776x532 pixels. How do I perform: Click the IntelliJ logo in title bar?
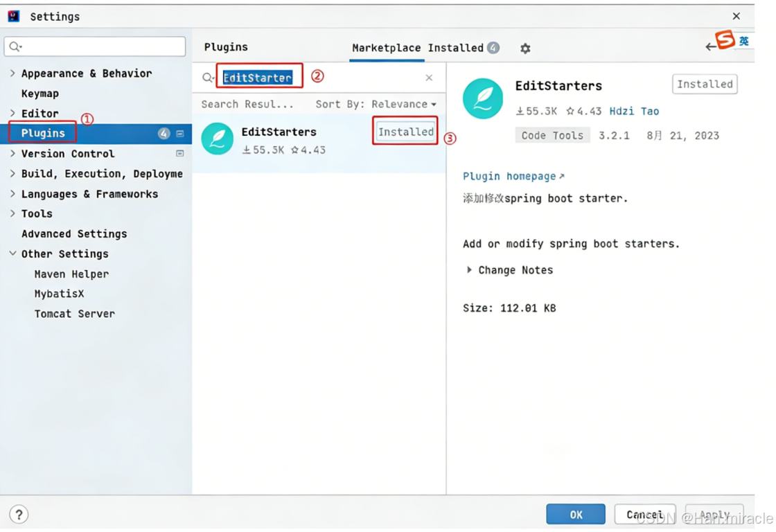coord(14,17)
